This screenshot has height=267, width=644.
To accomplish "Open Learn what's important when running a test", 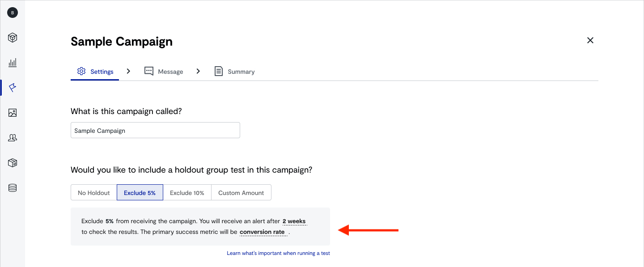I will [x=278, y=253].
